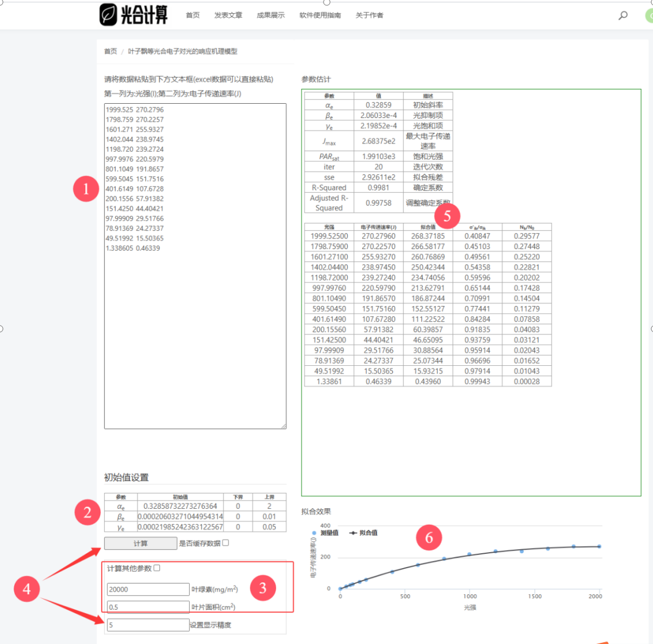Click the 叶绿素 input showing 20000
This screenshot has width=653, height=644.
point(148,589)
